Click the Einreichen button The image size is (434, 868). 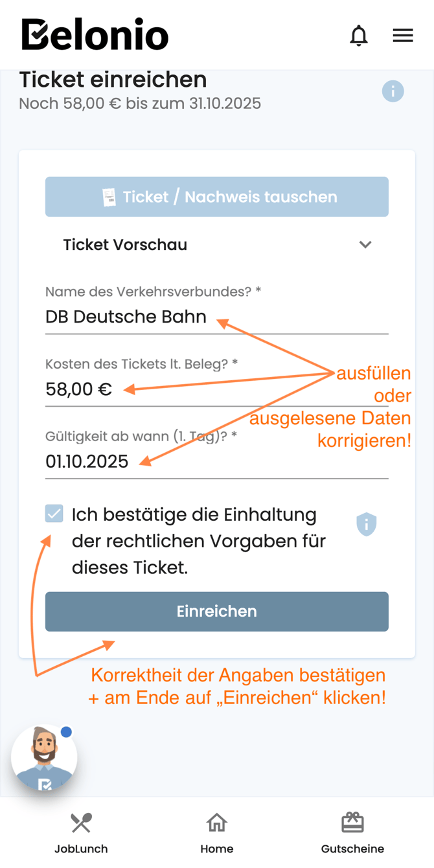[x=216, y=611]
